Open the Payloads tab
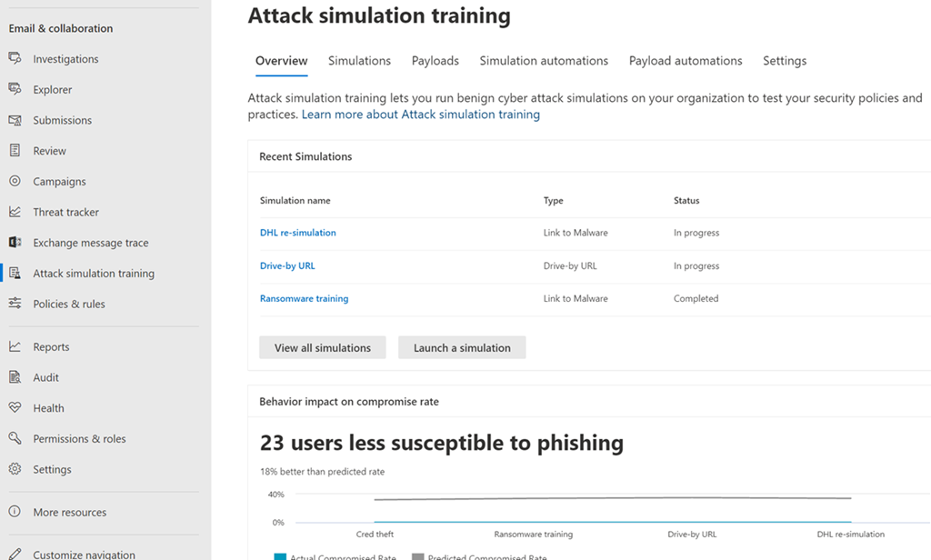The image size is (931, 560). point(435,61)
